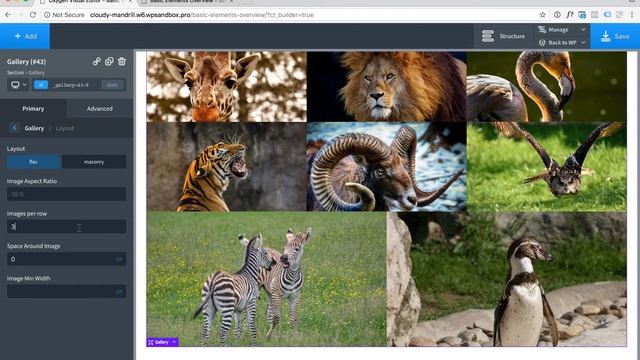Delete the Gallery element with the trash icon

pyautogui.click(x=122, y=62)
